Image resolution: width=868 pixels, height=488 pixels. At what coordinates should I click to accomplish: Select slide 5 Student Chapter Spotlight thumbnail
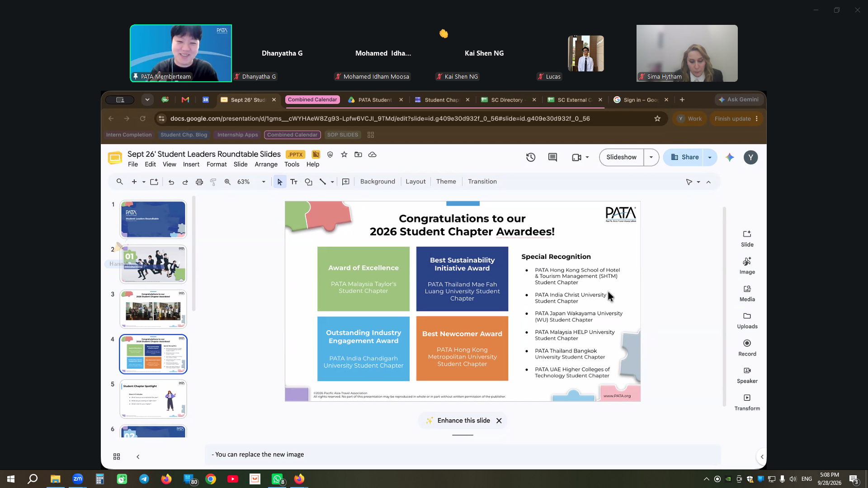(153, 399)
